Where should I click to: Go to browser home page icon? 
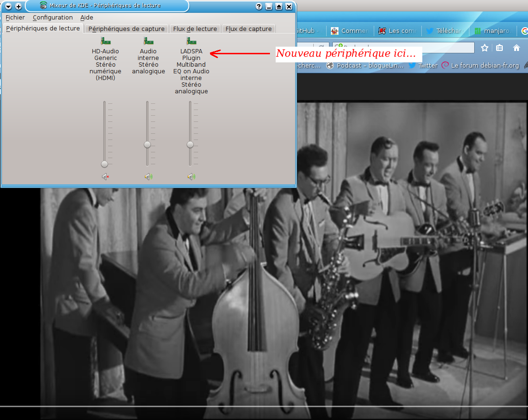coord(517,48)
